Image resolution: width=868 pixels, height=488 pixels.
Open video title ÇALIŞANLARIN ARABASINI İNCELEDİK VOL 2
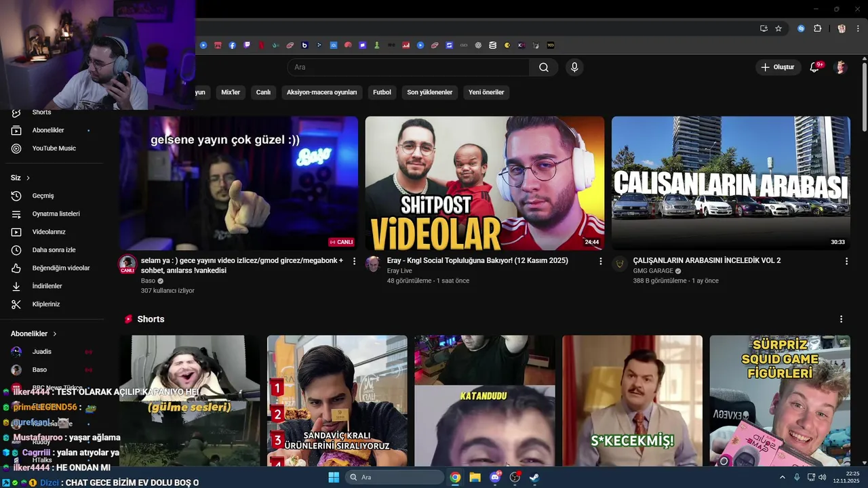(707, 260)
